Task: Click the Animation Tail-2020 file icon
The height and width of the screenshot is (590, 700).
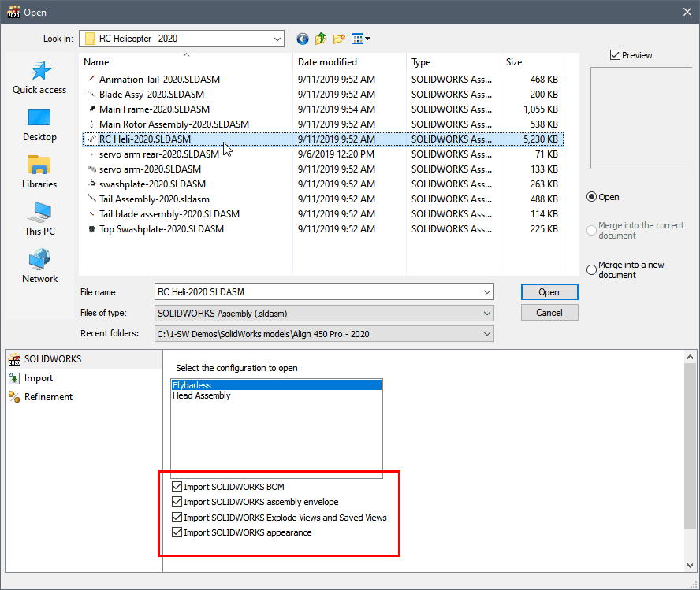Action: (91, 79)
